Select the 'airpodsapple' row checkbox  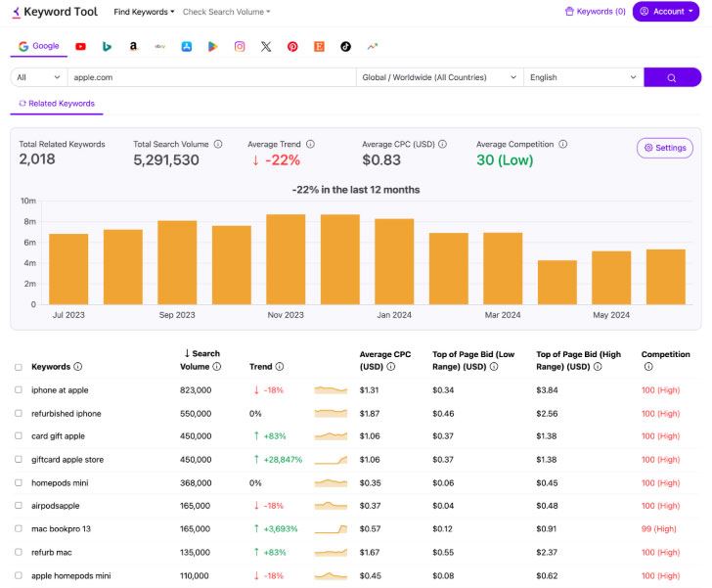pyautogui.click(x=19, y=505)
